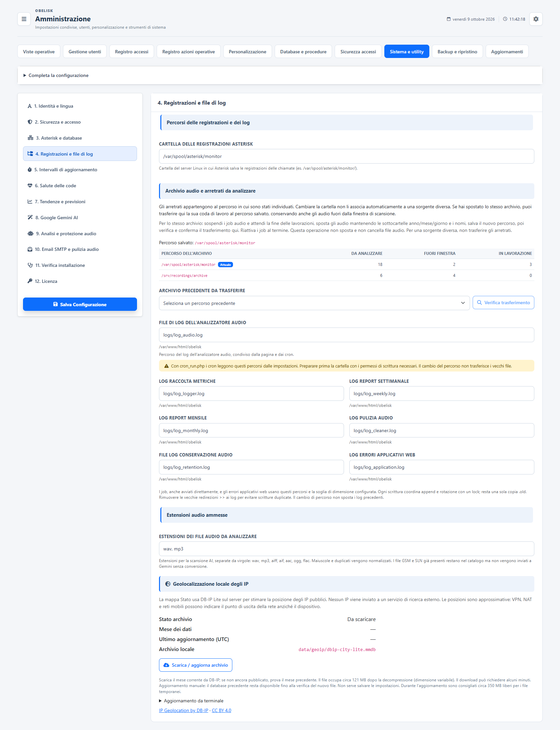Viewport: 560px width, 730px height.
Task: Expand Aggiornamento da terminale disclosure
Action: click(191, 701)
